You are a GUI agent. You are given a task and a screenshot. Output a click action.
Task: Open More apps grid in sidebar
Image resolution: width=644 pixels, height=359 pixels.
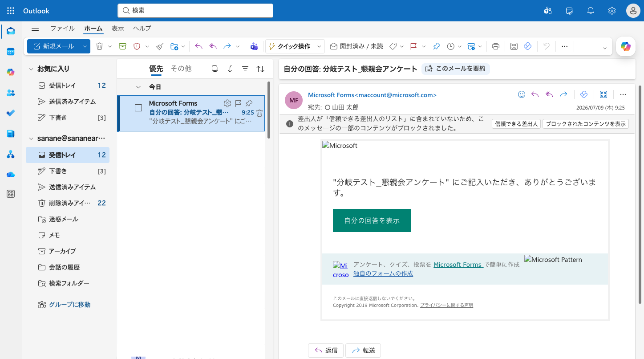click(x=11, y=194)
